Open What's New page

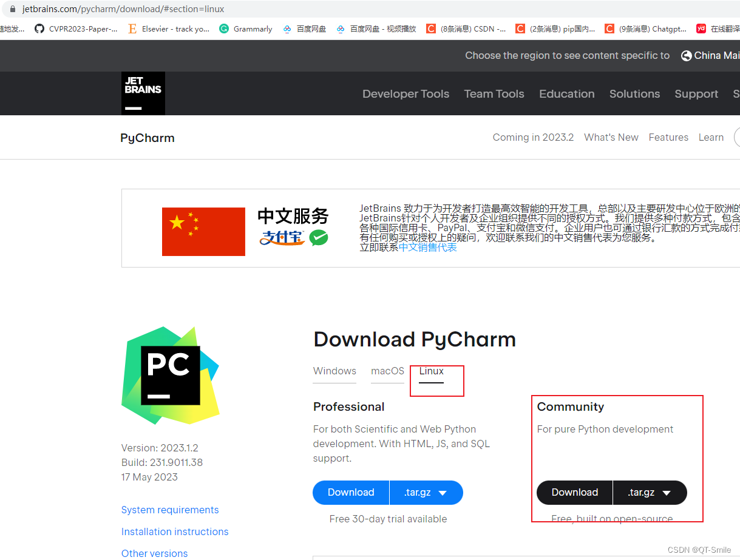click(611, 137)
